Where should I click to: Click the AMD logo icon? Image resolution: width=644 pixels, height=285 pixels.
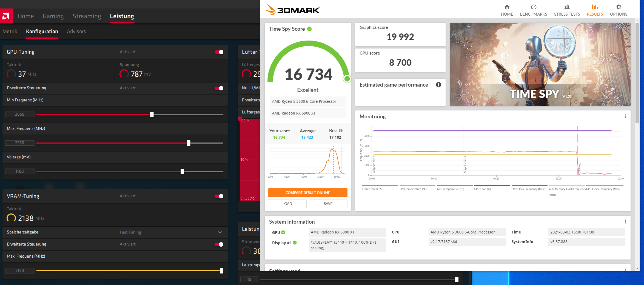click(6, 16)
